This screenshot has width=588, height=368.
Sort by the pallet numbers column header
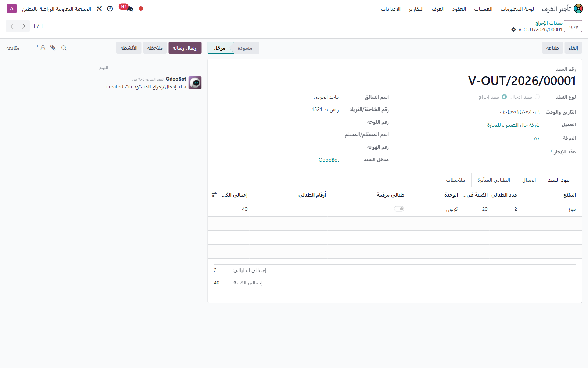click(312, 195)
